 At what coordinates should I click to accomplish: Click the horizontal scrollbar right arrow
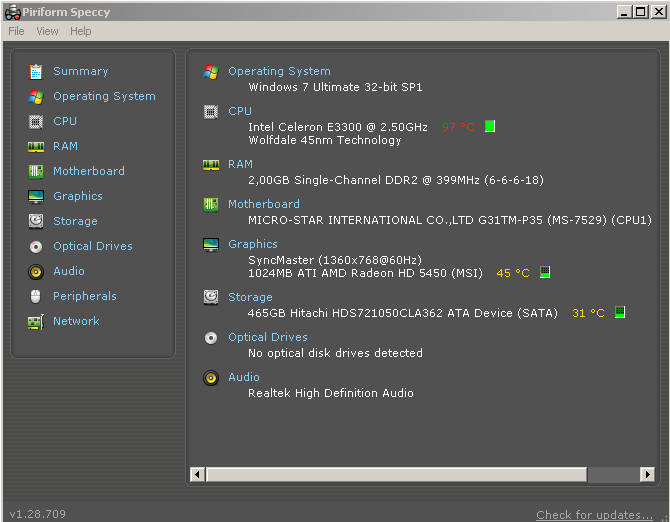point(647,474)
